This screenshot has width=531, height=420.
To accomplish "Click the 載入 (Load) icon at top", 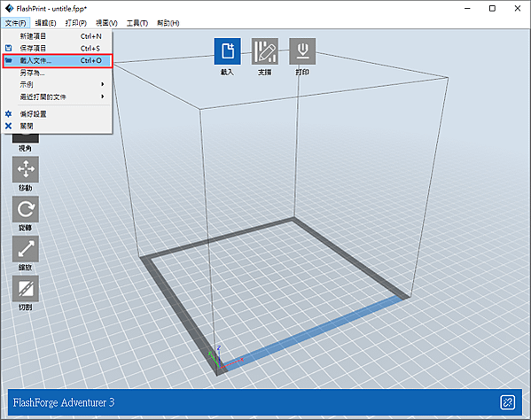I will [227, 51].
